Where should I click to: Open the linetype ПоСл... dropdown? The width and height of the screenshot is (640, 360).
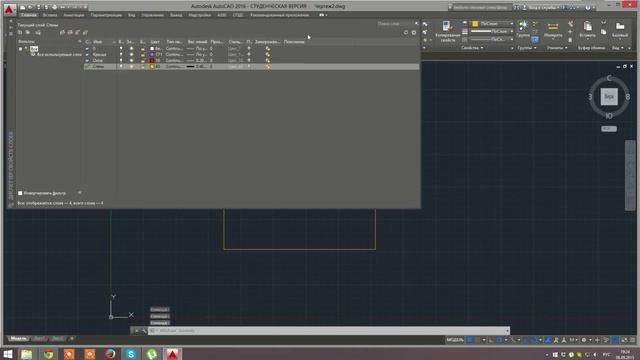click(x=492, y=39)
